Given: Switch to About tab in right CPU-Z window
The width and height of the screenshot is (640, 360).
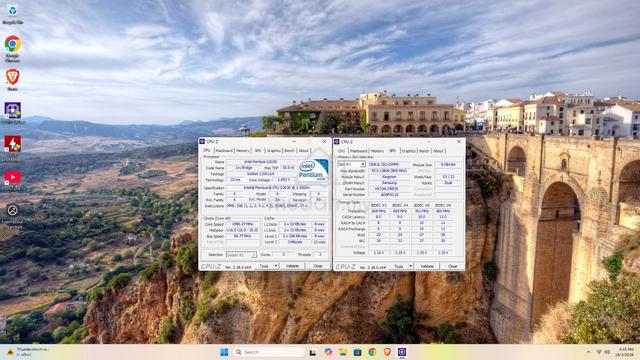Looking at the screenshot, I should tap(438, 151).
